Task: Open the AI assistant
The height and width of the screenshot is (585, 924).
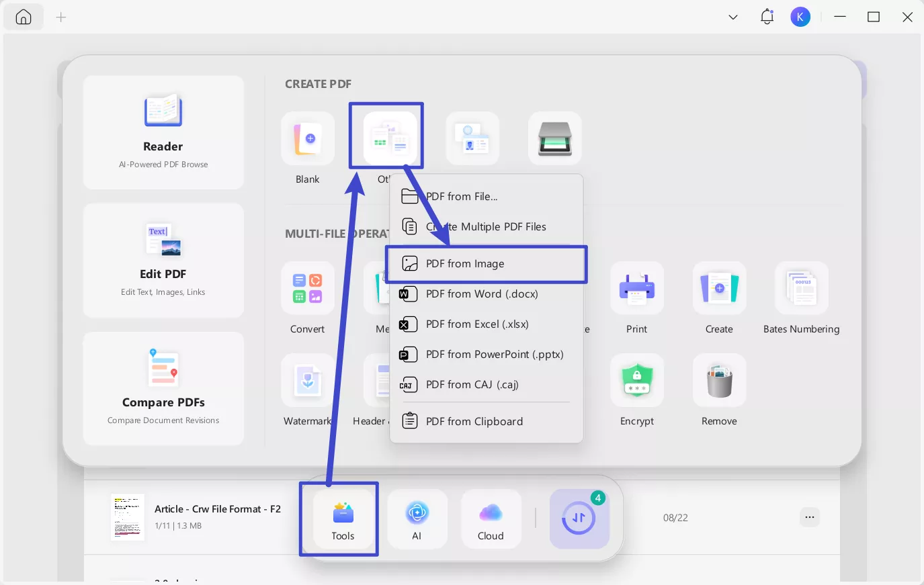Action: coord(417,519)
